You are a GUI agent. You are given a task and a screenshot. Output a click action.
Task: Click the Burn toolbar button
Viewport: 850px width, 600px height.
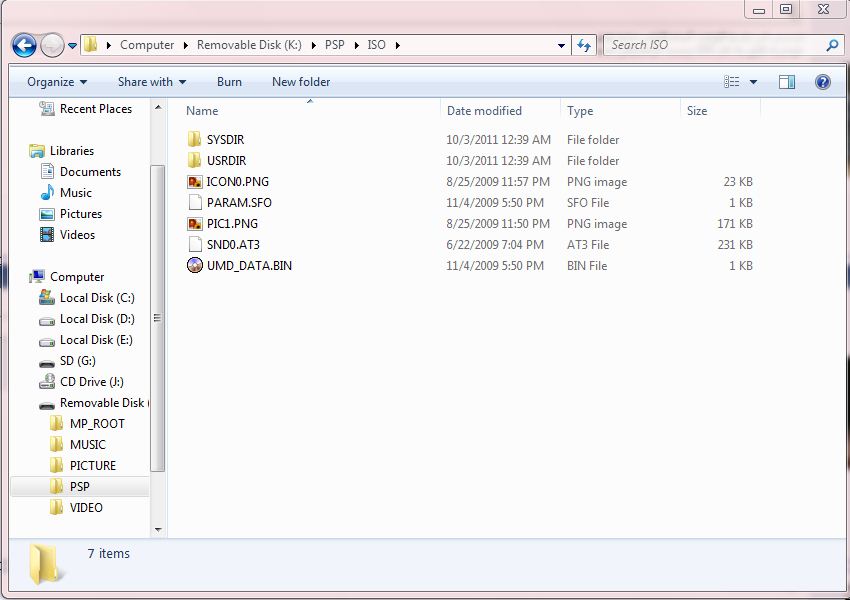point(229,82)
